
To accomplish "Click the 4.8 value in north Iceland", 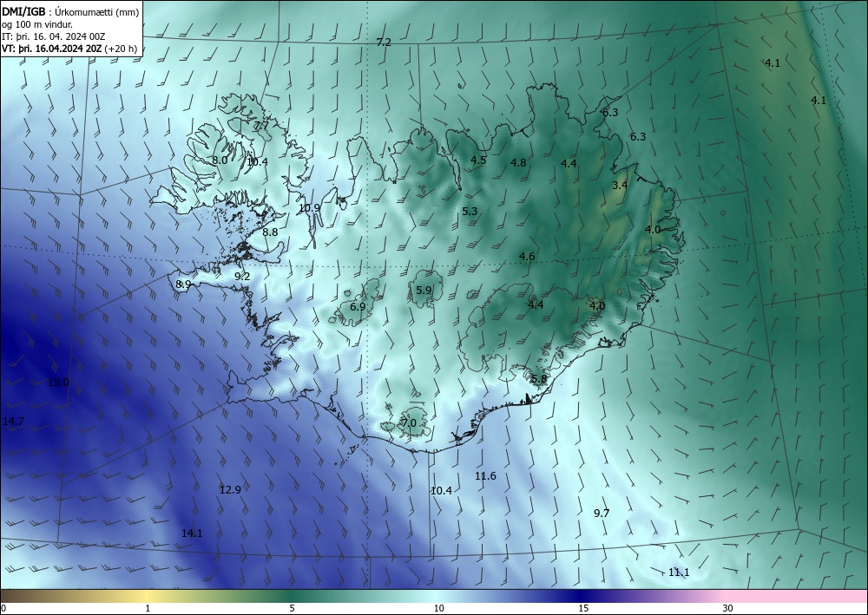I will (x=518, y=162).
